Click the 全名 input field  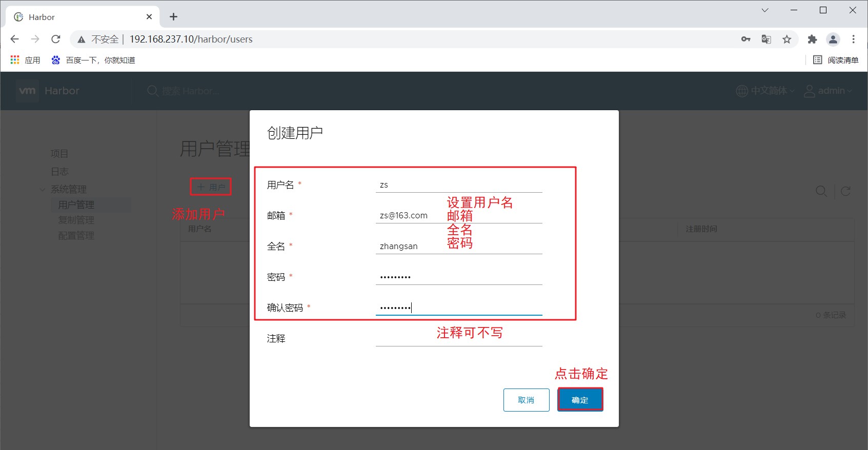pyautogui.click(x=459, y=246)
